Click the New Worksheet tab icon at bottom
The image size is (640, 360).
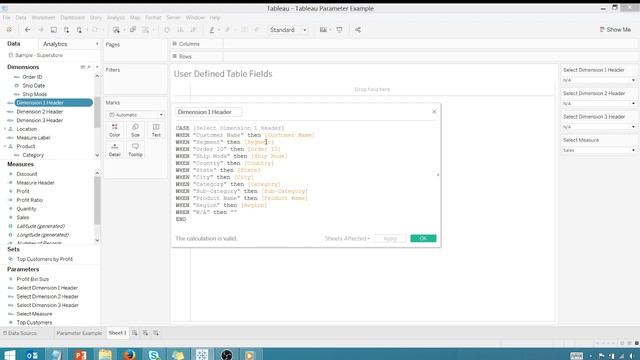click(135, 333)
